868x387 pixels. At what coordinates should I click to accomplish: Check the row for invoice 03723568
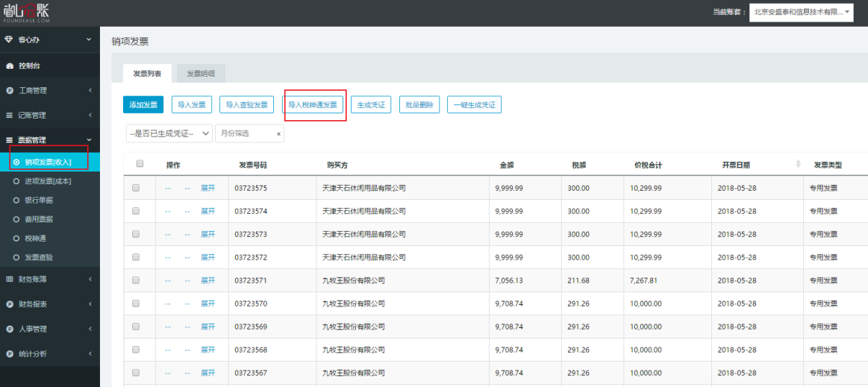[x=136, y=350]
